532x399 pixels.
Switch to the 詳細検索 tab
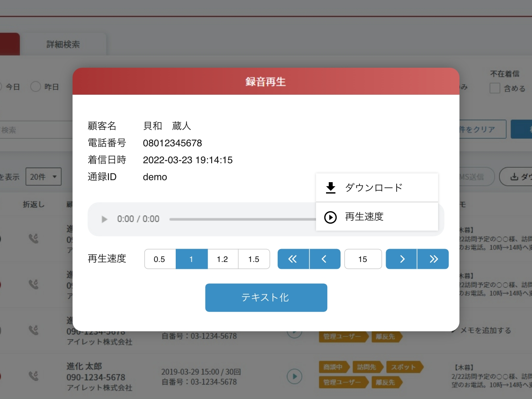click(63, 44)
